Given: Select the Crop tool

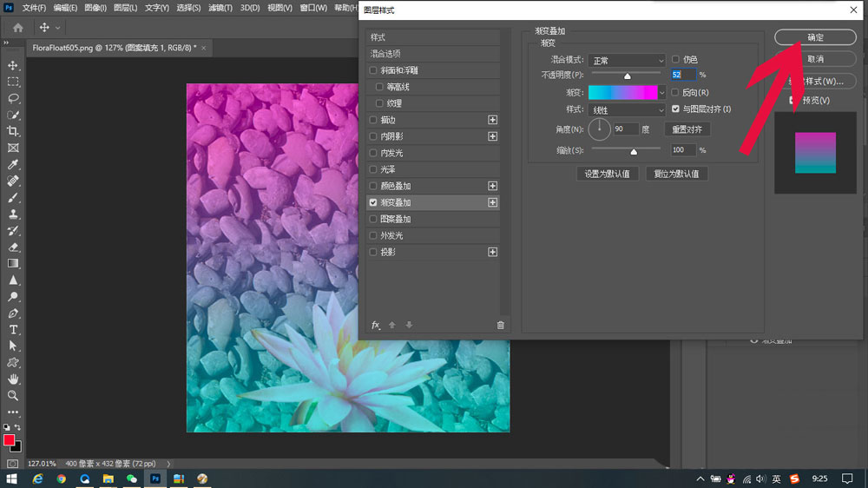Looking at the screenshot, I should 13,131.
